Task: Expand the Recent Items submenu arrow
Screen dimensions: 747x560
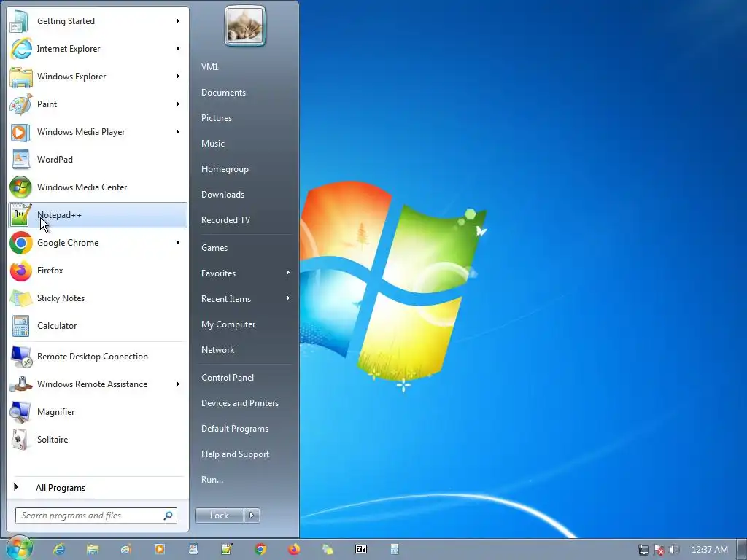Action: coord(287,298)
